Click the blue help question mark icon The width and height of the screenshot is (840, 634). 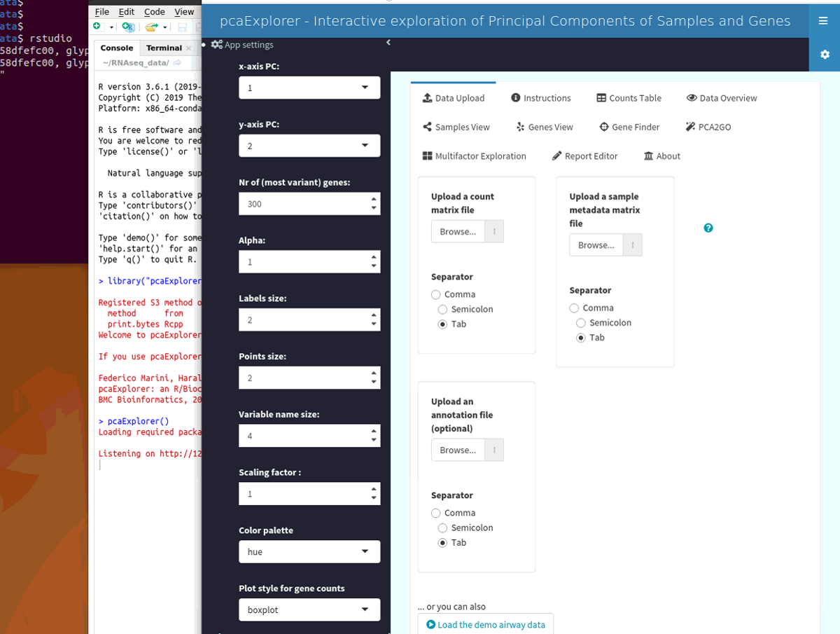(708, 228)
